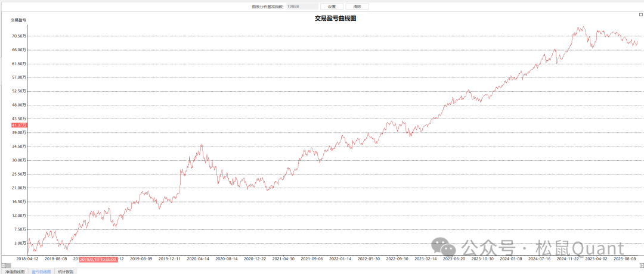
Task: Click the 交易盈亏 y-axis label
Action: point(18,20)
